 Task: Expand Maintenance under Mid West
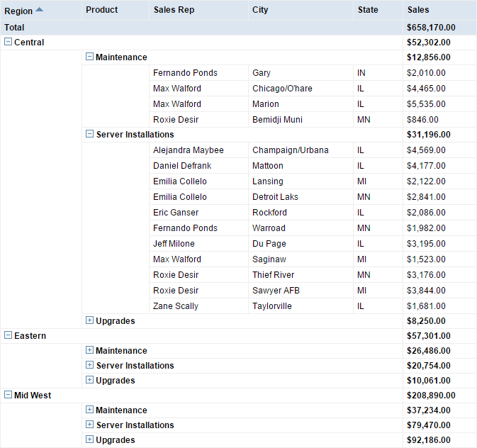point(89,410)
